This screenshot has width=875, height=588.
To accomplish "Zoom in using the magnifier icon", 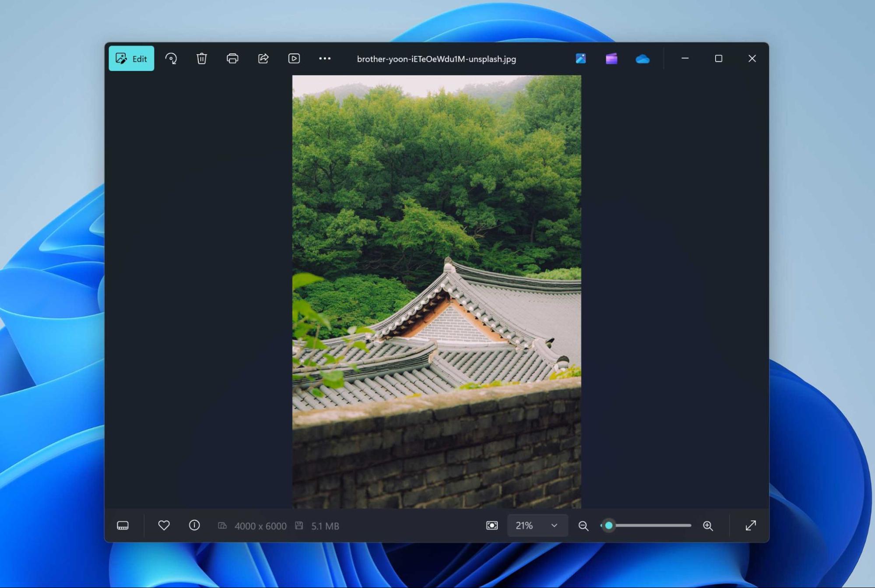I will coord(709,525).
